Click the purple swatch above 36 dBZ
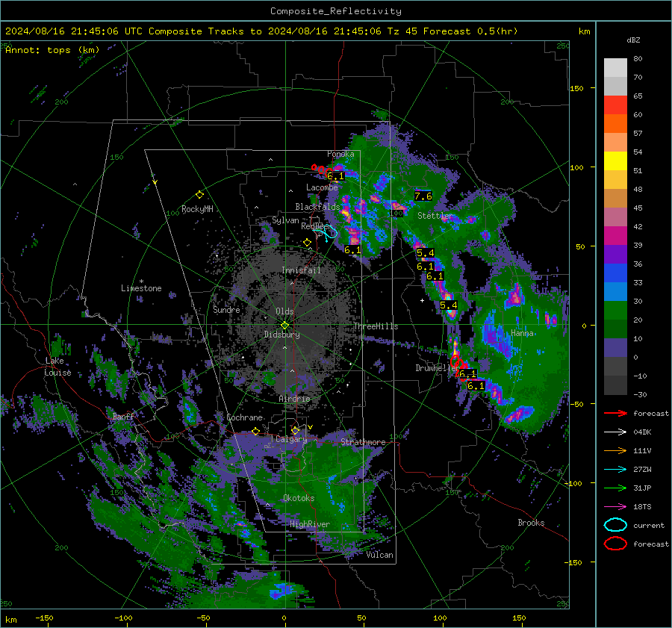672x628 pixels. (x=615, y=254)
